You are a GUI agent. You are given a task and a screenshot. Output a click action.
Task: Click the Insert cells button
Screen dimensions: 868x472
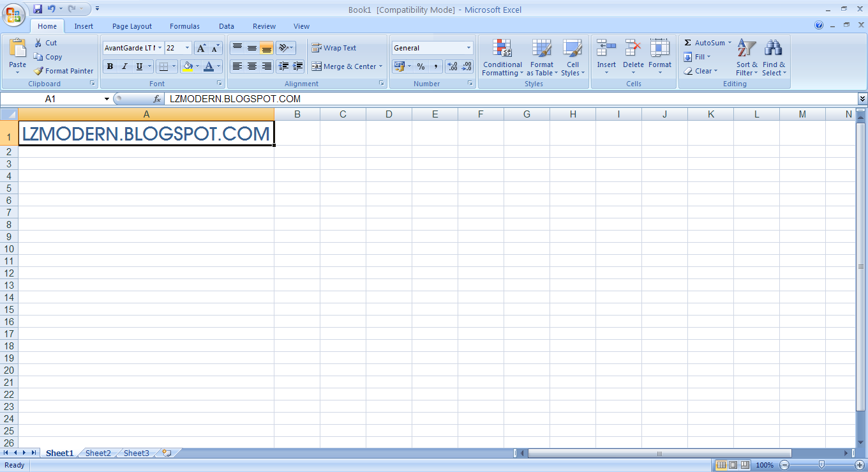[606, 56]
